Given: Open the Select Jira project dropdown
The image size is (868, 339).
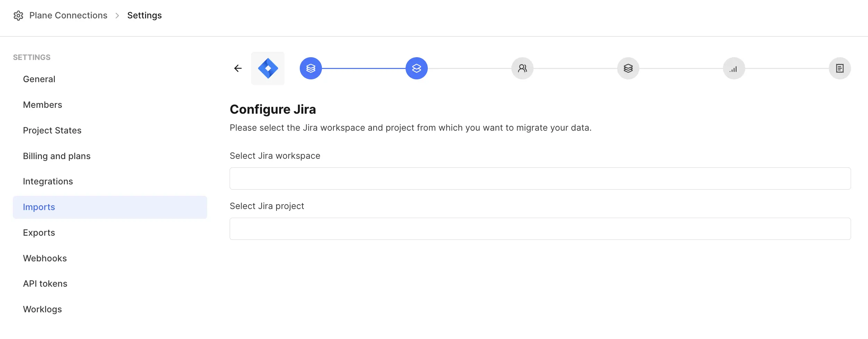Looking at the screenshot, I should [x=540, y=229].
